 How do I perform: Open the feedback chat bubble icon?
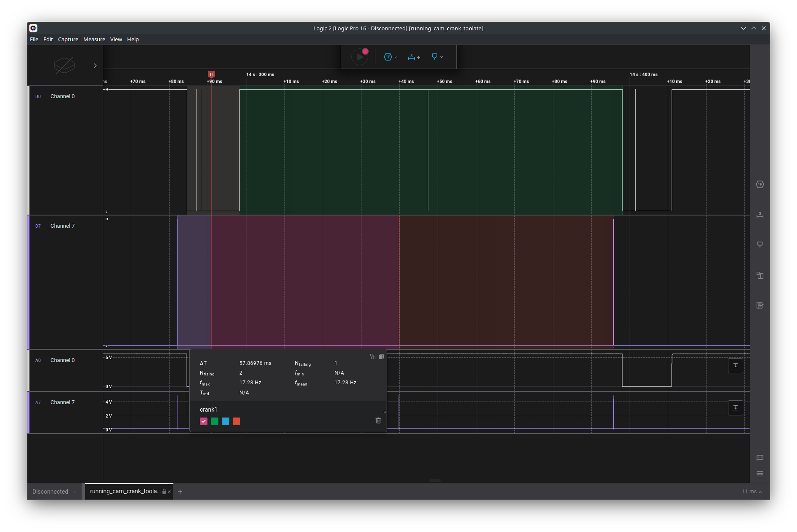[x=760, y=458]
